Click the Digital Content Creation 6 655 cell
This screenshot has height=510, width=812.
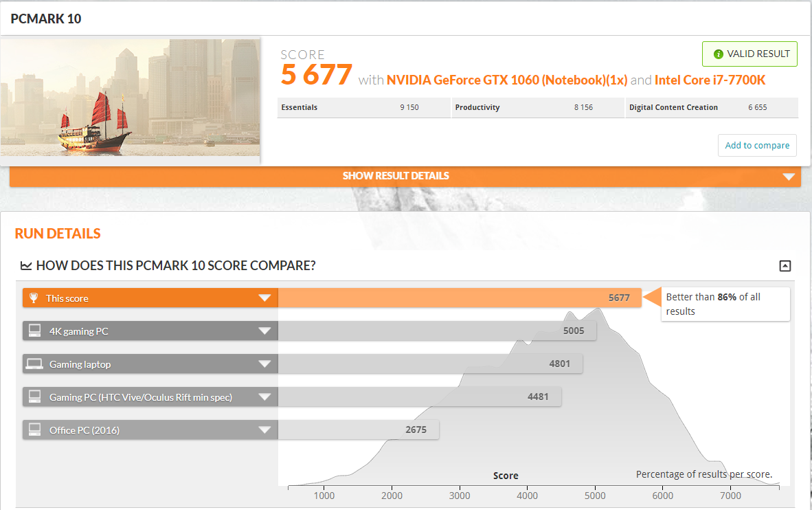(712, 107)
